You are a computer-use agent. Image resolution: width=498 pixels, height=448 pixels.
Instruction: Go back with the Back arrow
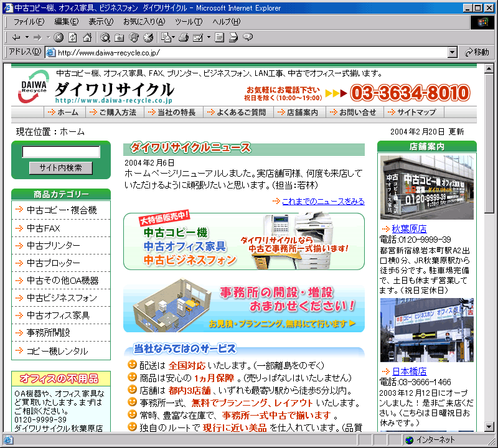click(x=16, y=37)
